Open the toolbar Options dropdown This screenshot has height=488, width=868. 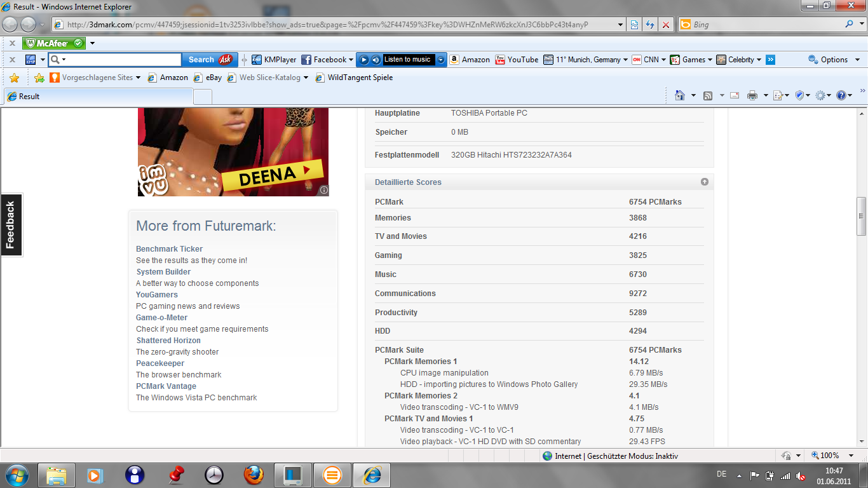(857, 60)
